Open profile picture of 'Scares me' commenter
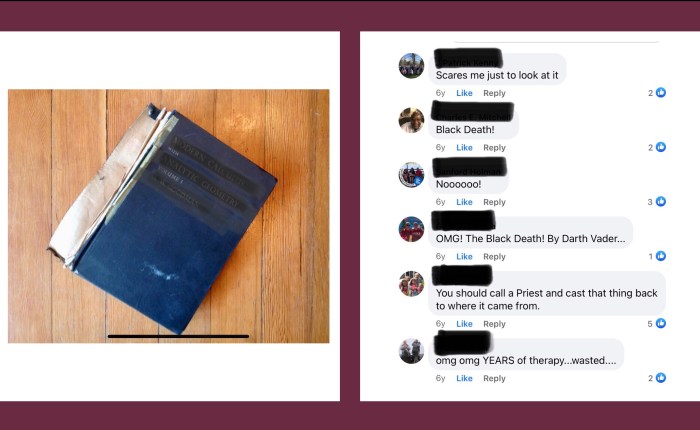This screenshot has width=700, height=430. coord(411,66)
